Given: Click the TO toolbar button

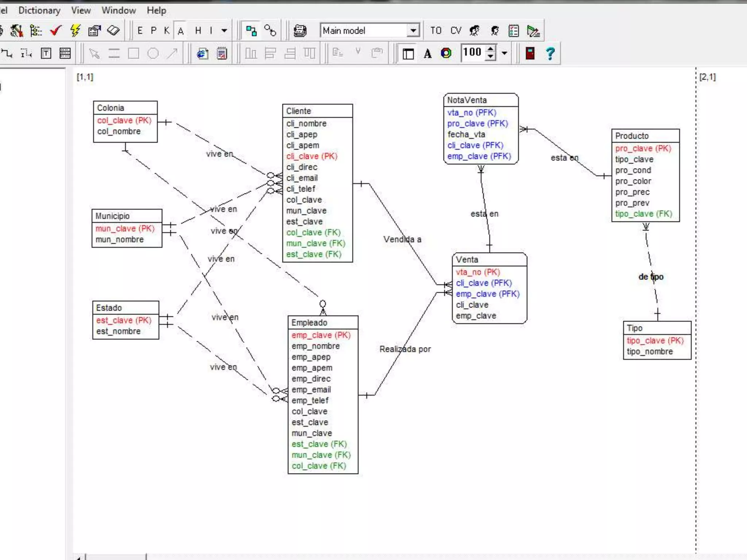Looking at the screenshot, I should [x=436, y=31].
